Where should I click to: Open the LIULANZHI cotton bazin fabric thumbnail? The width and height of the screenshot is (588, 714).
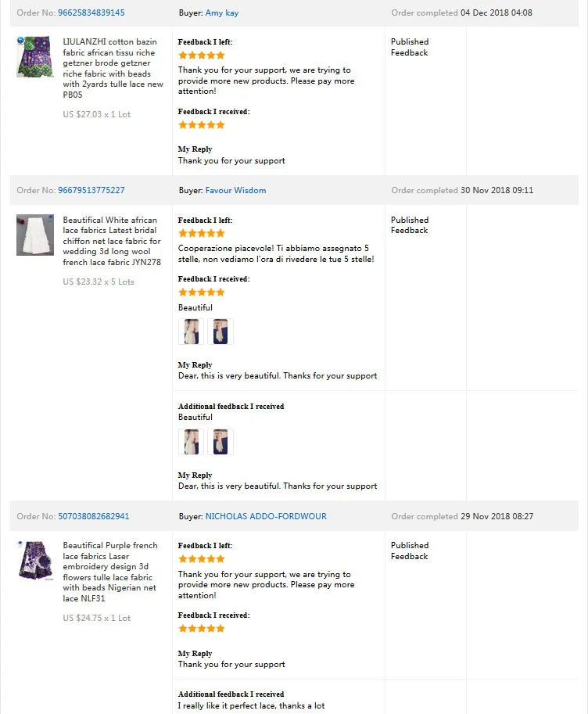click(x=35, y=57)
